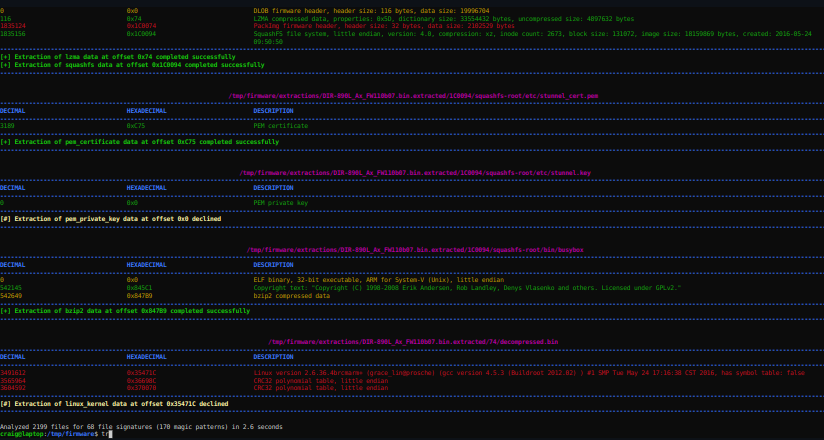The image size is (824, 440).
Task: Click the pem_certificate extraction success message
Action: [x=140, y=142]
